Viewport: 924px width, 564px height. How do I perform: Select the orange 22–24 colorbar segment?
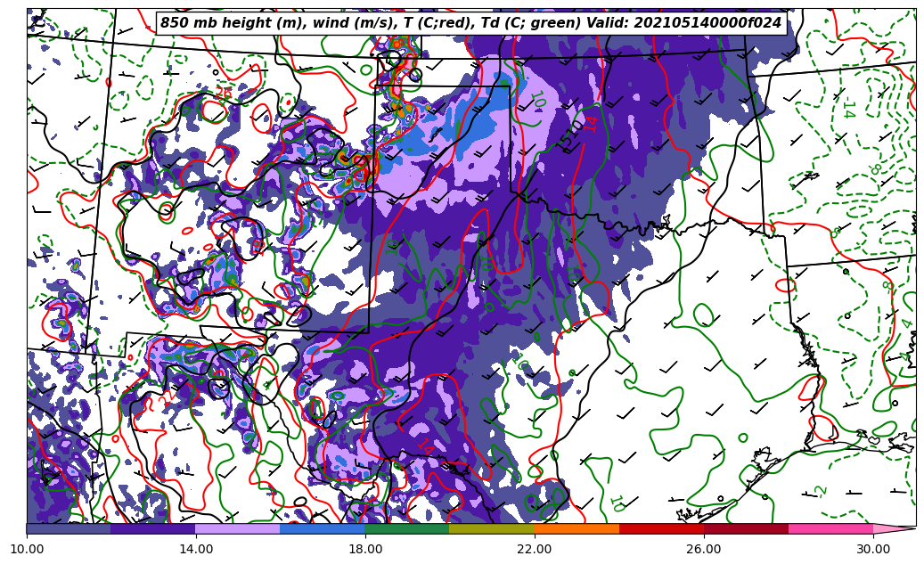[x=576, y=528]
